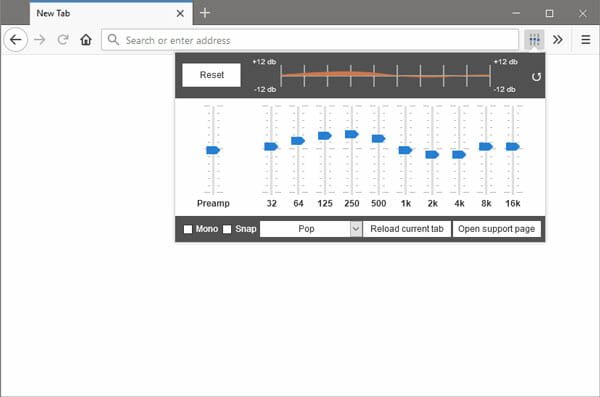
Task: Click the 250 Hz band slider handle
Action: pyautogui.click(x=352, y=134)
